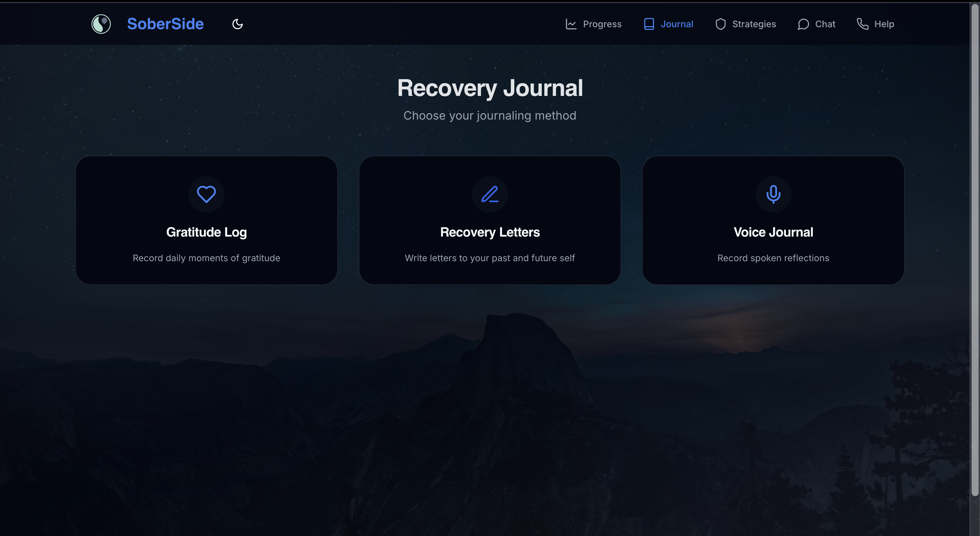Click the SoberSide brand name link
The image size is (980, 536).
pos(165,24)
